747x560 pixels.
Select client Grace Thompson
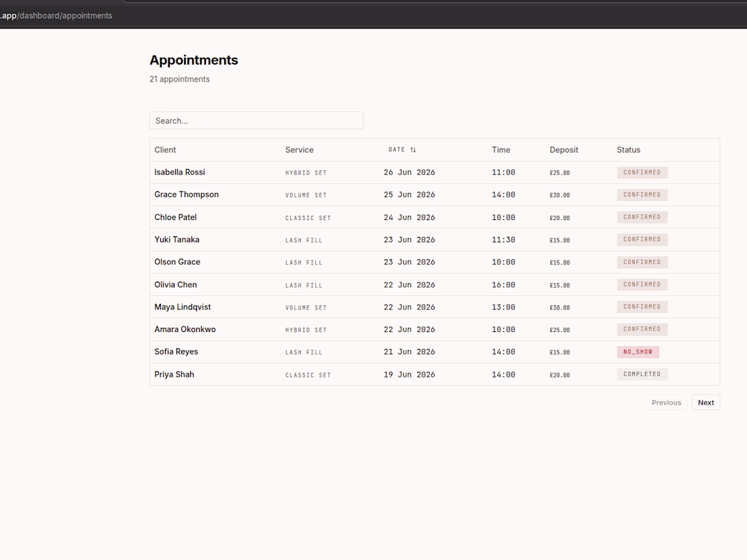(x=186, y=194)
